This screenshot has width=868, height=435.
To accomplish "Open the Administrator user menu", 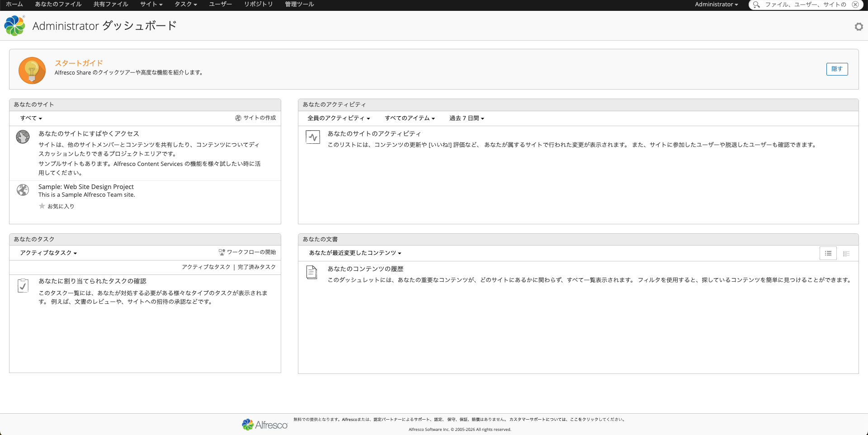I will click(x=716, y=5).
